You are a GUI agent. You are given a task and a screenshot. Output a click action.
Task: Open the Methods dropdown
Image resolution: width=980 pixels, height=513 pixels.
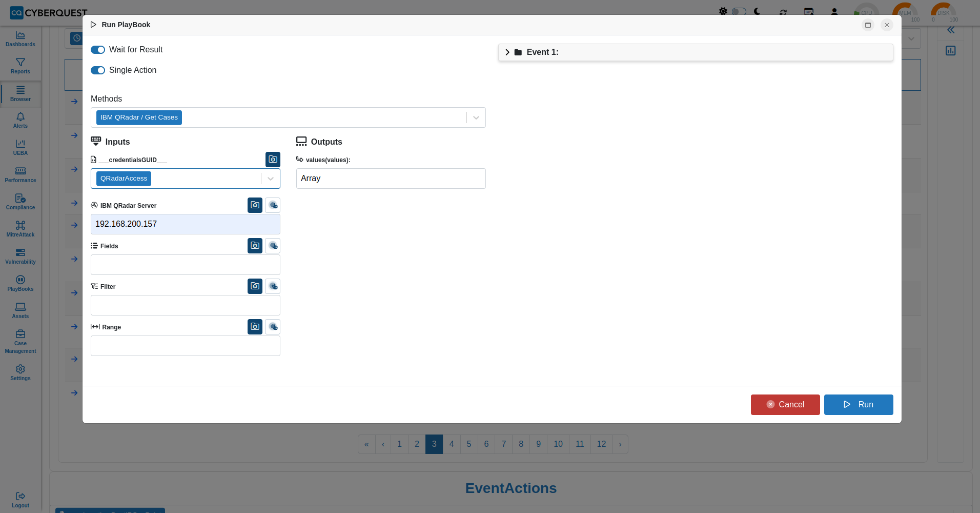476,117
